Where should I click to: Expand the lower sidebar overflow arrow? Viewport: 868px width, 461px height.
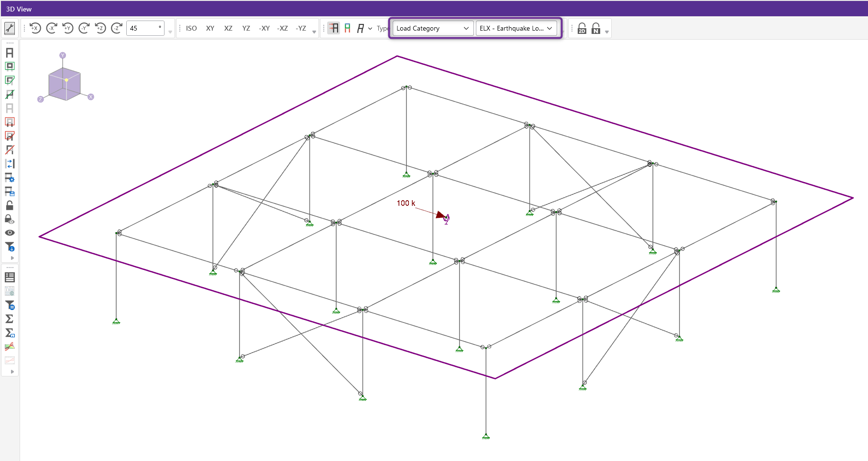[x=12, y=371]
